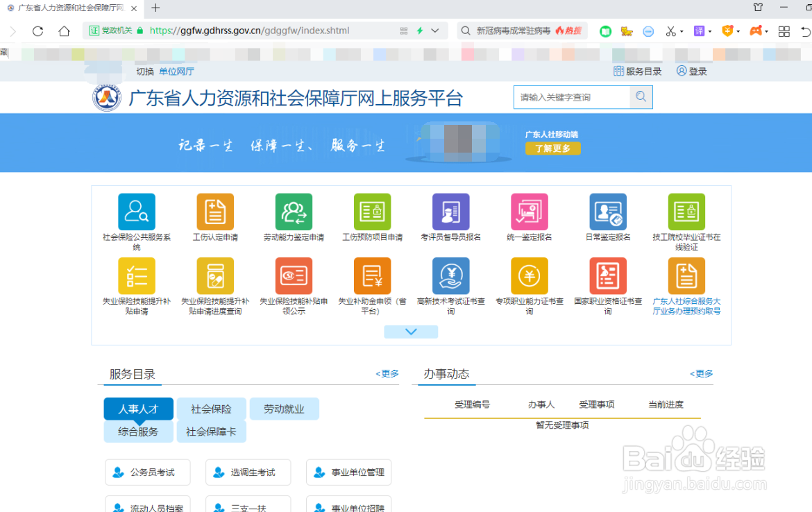Select the 劳动就业 tab
This screenshot has width=812, height=512.
(x=284, y=409)
